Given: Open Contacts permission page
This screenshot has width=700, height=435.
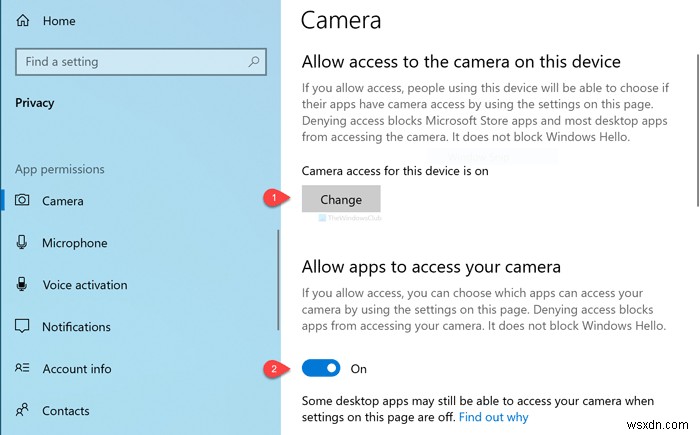Looking at the screenshot, I should 66,411.
